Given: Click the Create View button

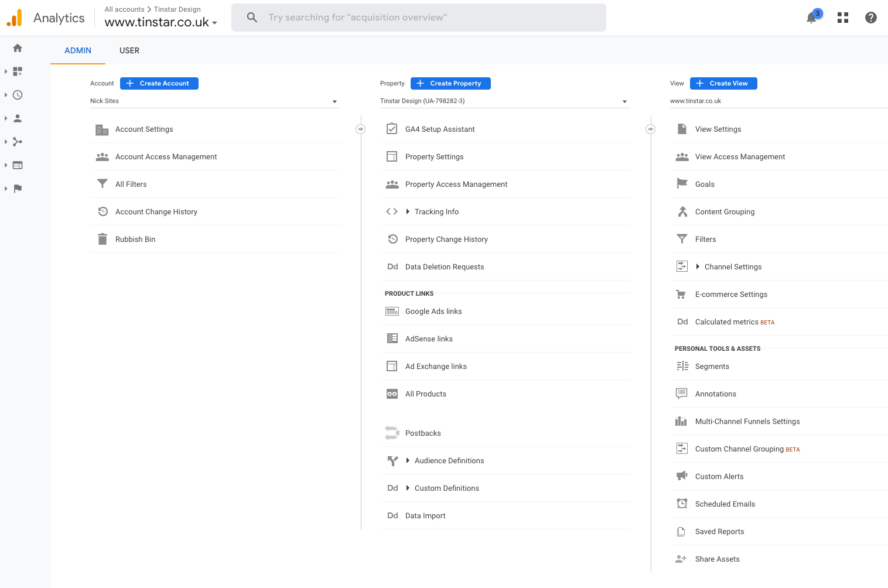Looking at the screenshot, I should [x=723, y=83].
